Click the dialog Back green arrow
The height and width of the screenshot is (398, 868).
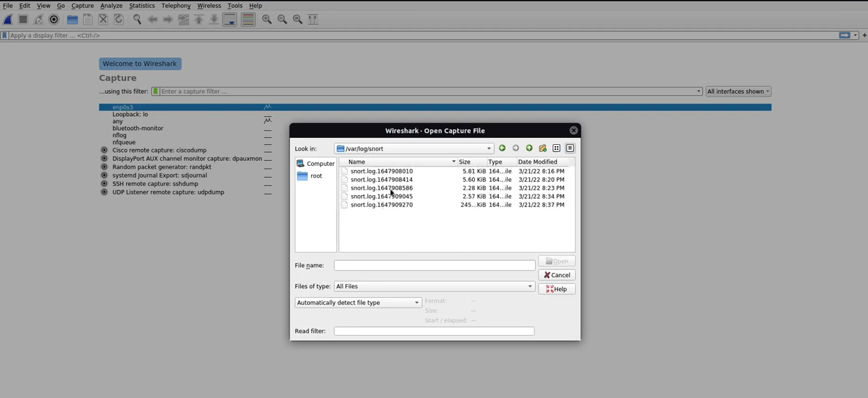pos(502,148)
